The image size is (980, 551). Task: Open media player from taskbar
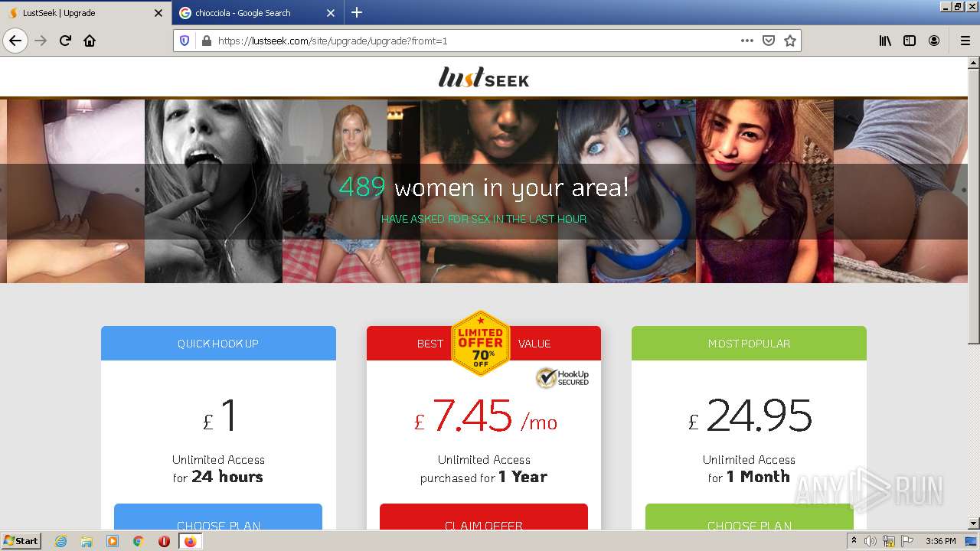pos(113,541)
